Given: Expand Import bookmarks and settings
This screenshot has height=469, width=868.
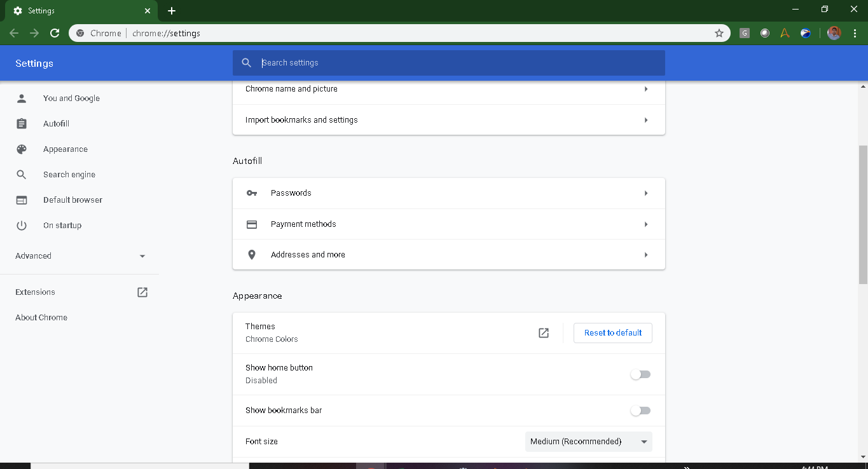Looking at the screenshot, I should [448, 120].
